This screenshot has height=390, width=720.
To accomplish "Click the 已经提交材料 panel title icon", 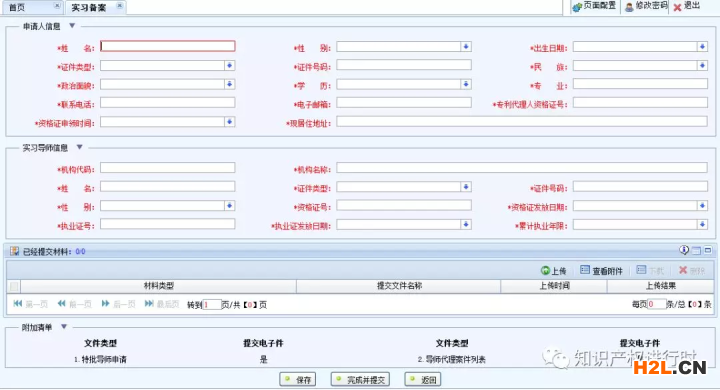I will tap(14, 251).
